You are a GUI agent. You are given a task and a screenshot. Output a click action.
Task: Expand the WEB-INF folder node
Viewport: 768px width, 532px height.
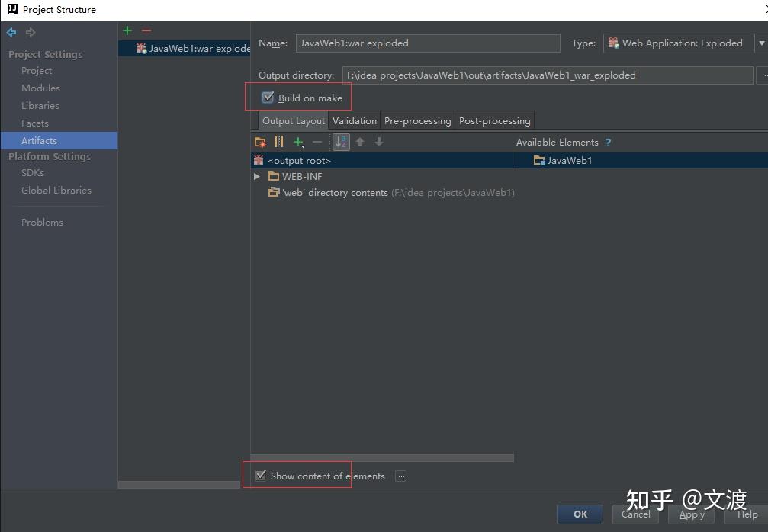pyautogui.click(x=257, y=176)
